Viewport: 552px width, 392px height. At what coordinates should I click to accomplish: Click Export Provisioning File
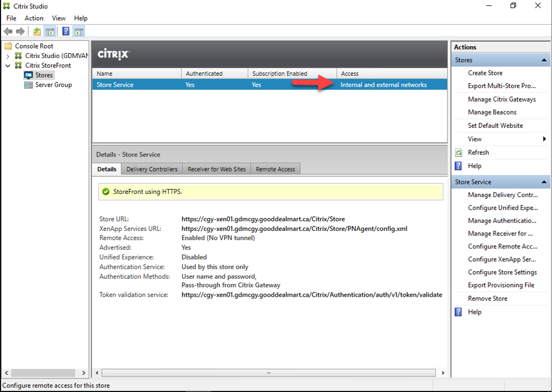(x=501, y=285)
